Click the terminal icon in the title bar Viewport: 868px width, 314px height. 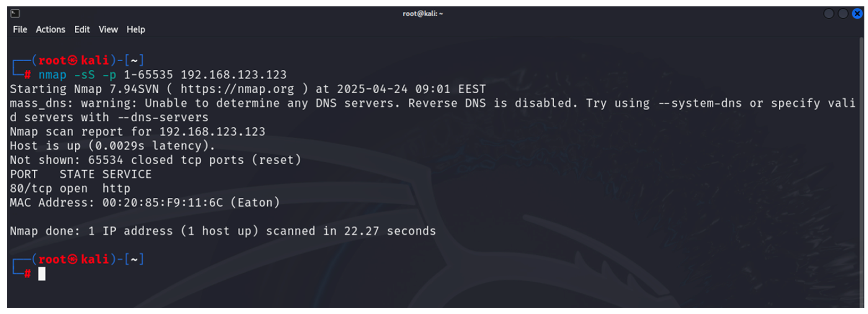tap(15, 14)
